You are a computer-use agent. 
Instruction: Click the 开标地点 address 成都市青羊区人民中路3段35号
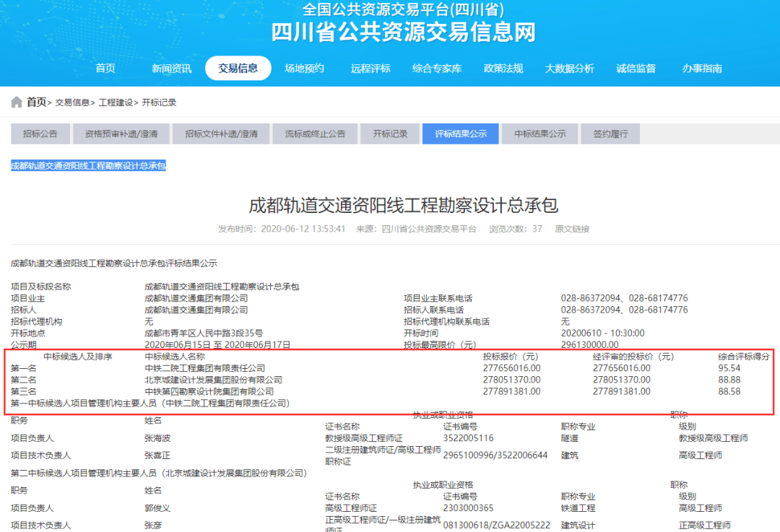point(204,333)
